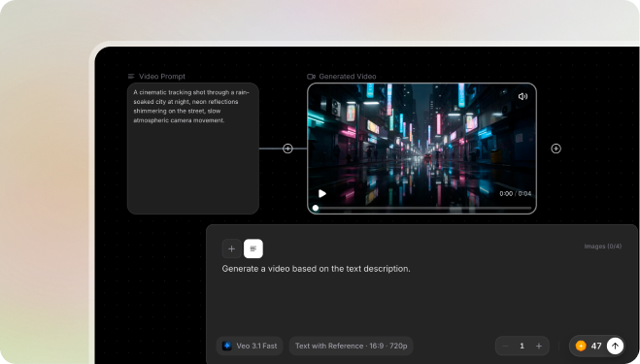
Task: Click the Veo model logo icon
Action: tap(227, 346)
